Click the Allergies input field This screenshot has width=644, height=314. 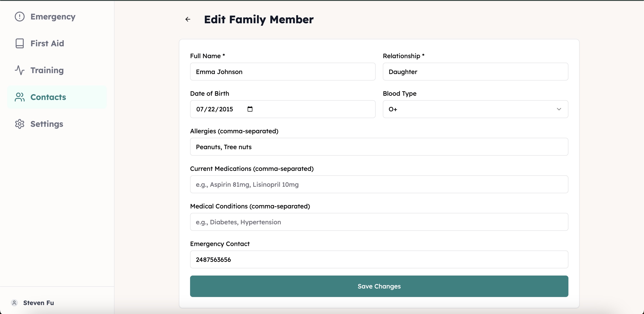(379, 147)
